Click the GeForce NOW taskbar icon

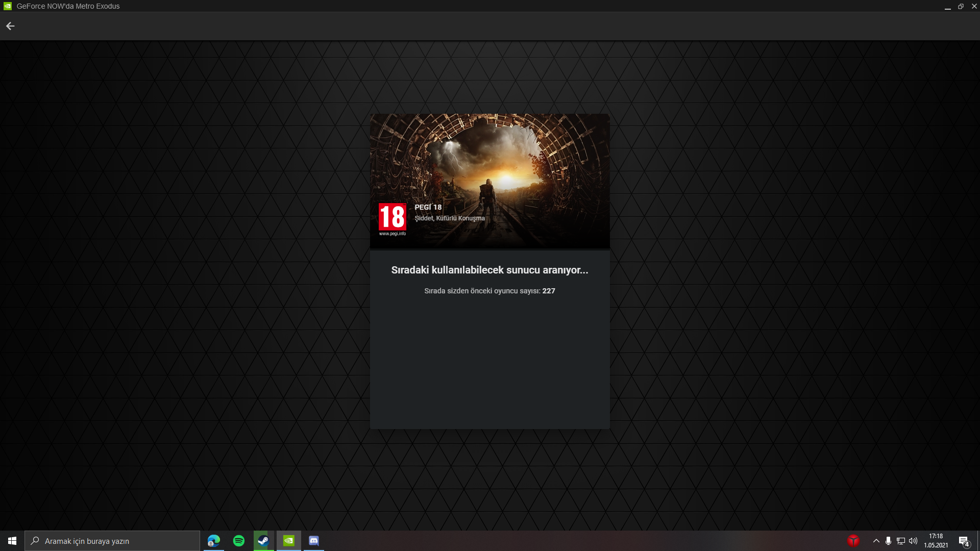coord(288,541)
